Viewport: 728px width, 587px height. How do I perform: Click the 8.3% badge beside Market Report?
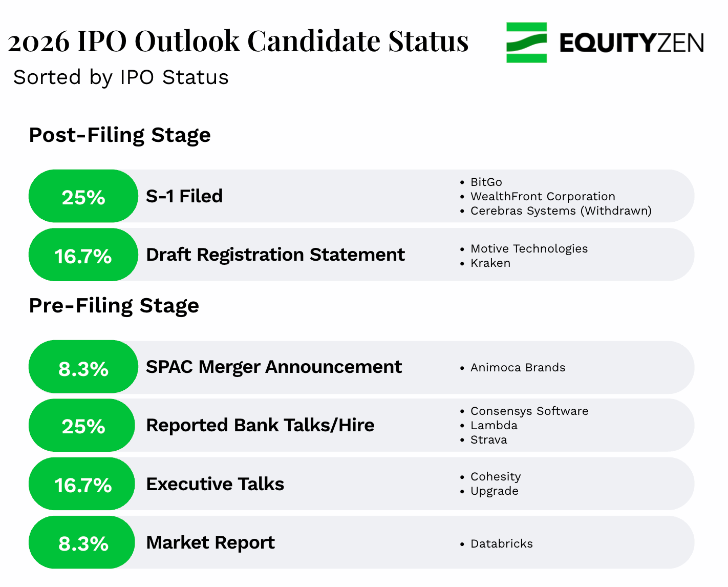(x=83, y=543)
